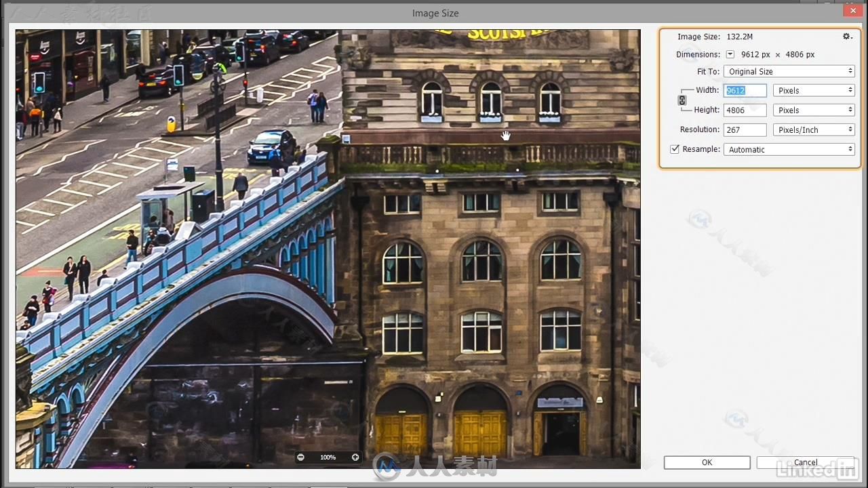Click the image preview area

tap(328, 249)
